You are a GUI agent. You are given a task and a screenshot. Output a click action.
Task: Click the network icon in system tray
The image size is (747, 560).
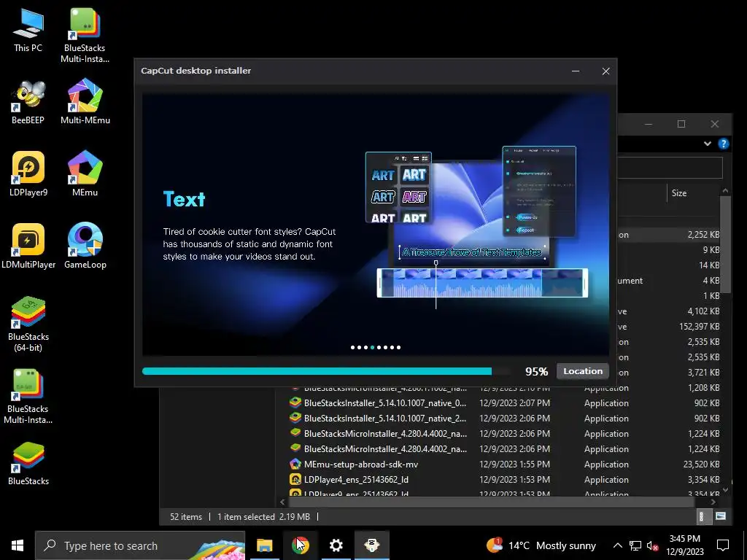(x=635, y=545)
